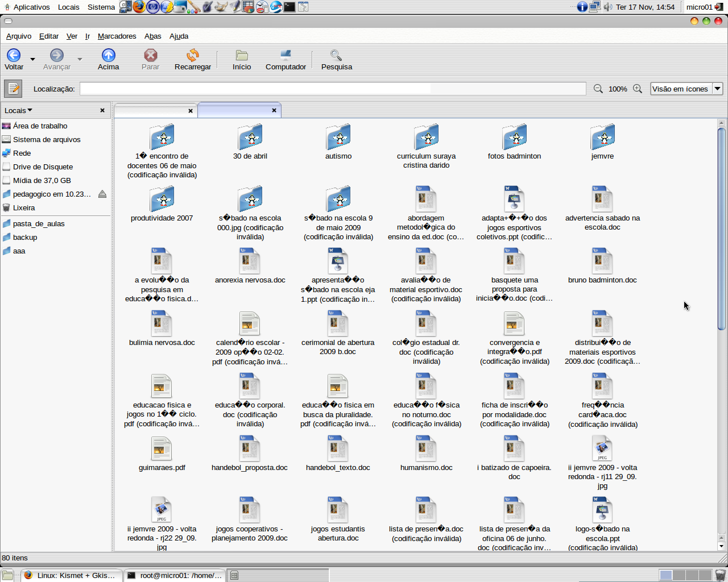
Task: Click the vertical scrollbar thumb
Action: pyautogui.click(x=721, y=229)
